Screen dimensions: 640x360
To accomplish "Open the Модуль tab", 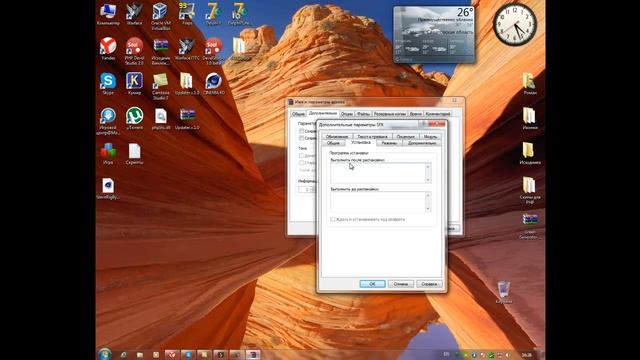I will click(430, 136).
